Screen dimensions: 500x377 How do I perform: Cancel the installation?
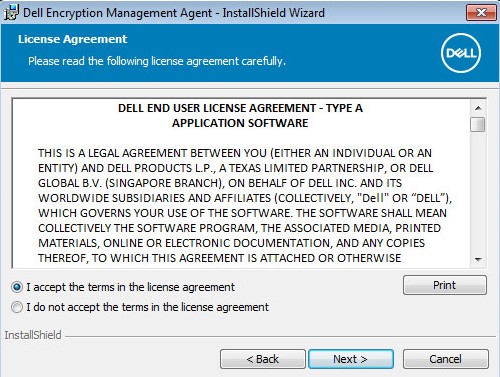coord(446,359)
